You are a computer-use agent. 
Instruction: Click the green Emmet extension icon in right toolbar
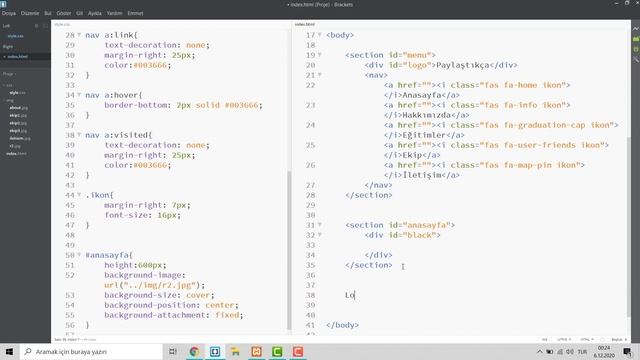point(636,49)
